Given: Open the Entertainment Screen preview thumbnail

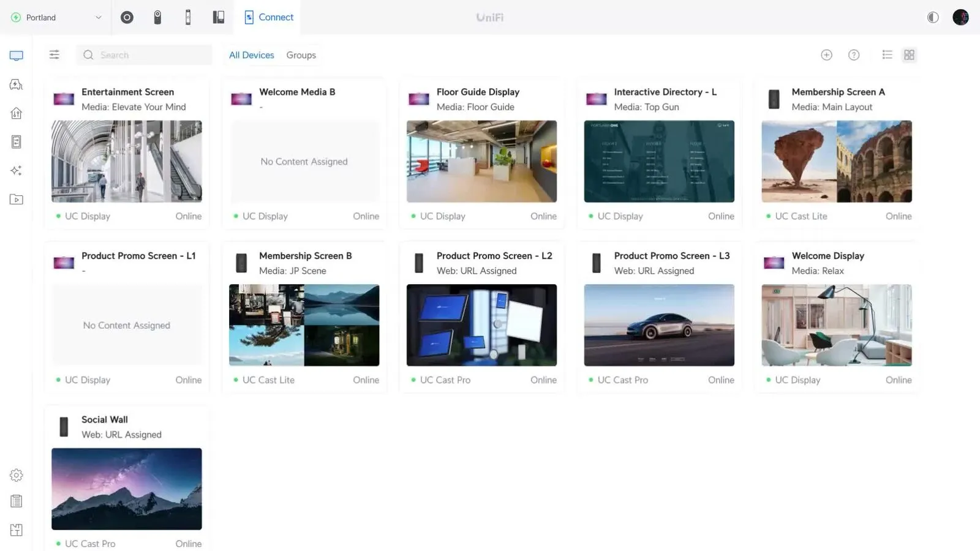Looking at the screenshot, I should (x=127, y=161).
